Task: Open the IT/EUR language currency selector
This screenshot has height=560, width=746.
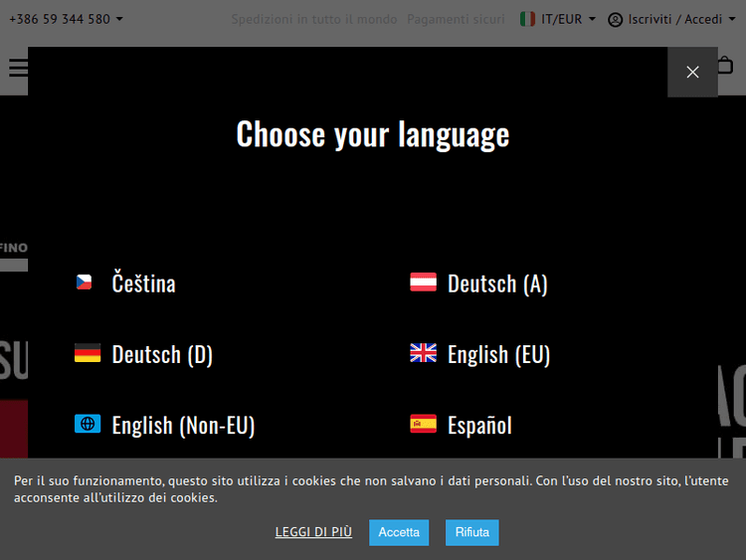Action: (558, 19)
